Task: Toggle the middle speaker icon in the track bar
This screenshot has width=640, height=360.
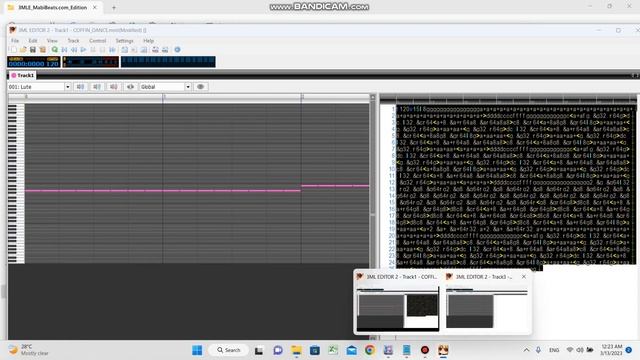Action: [97, 87]
